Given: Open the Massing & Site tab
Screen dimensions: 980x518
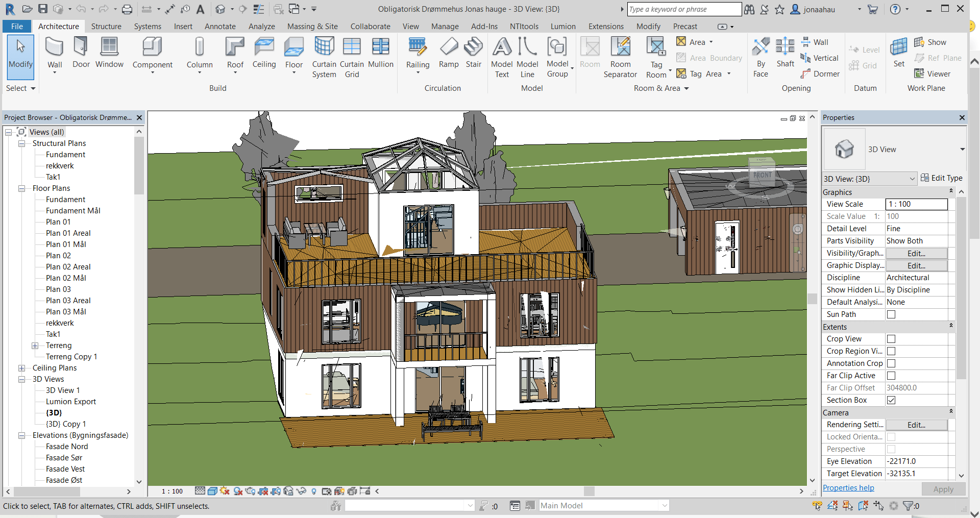Looking at the screenshot, I should coord(312,27).
